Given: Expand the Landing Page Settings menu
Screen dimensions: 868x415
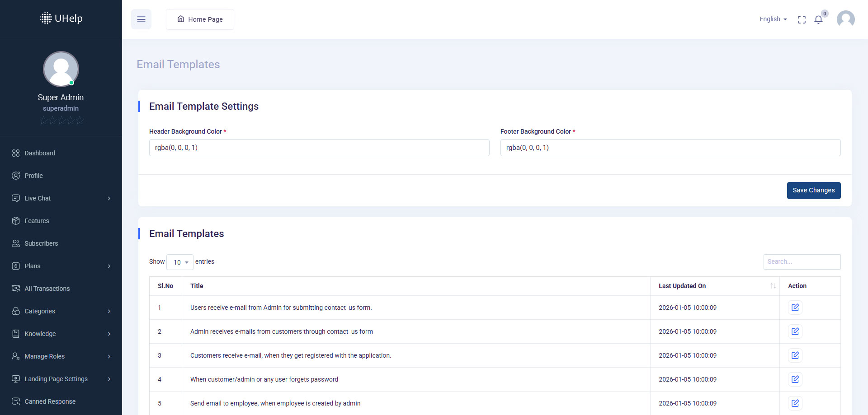Looking at the screenshot, I should pyautogui.click(x=61, y=379).
